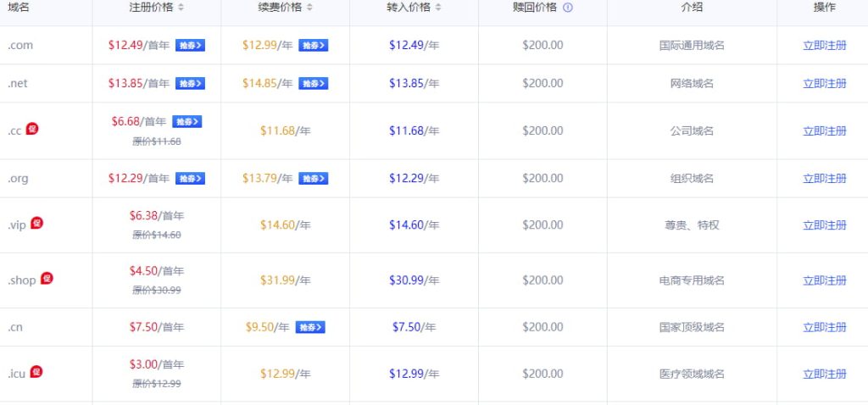Viewport: 868px width, 405px height.
Task: Grab the 抢券 coupon for .com registration
Action: pyautogui.click(x=190, y=46)
